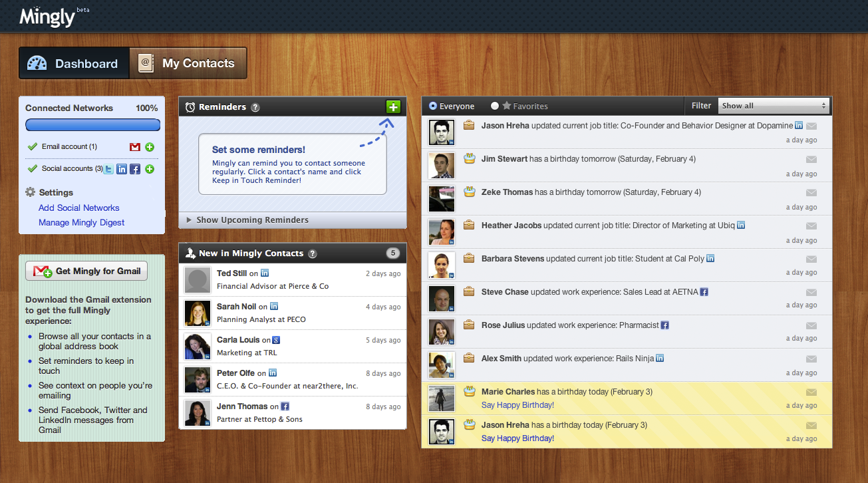This screenshot has height=483, width=868.
Task: Click the LinkedIn icon next to Ted Still
Action: point(265,273)
